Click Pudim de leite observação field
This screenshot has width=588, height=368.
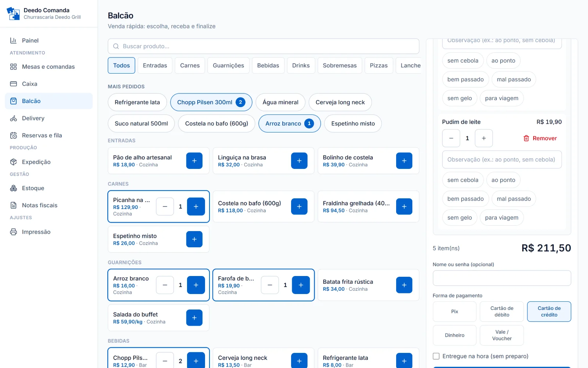[502, 160]
